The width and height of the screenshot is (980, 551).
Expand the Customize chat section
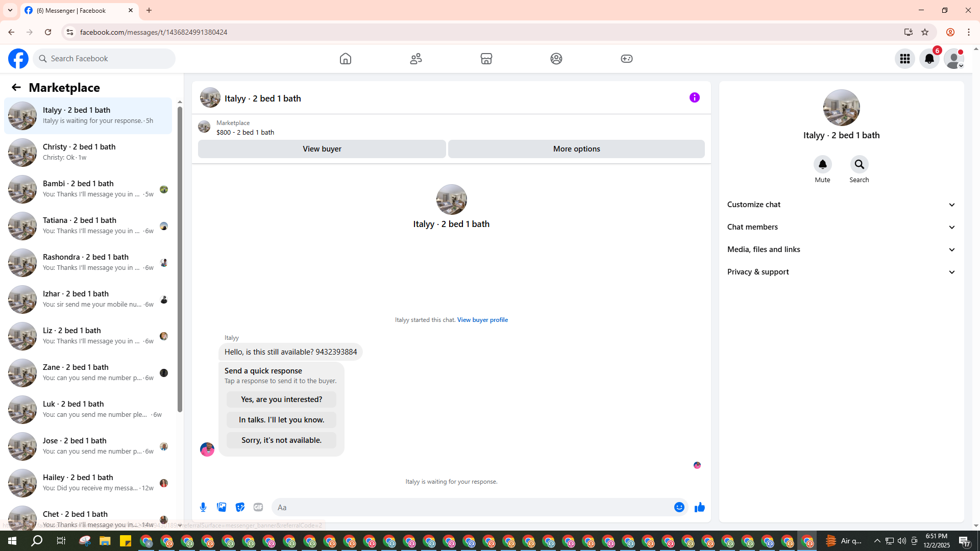841,205
